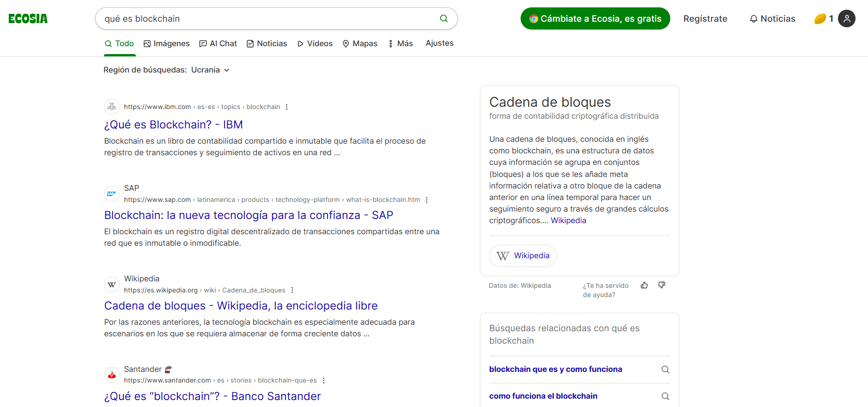Open the Regístrate link

pyautogui.click(x=705, y=18)
